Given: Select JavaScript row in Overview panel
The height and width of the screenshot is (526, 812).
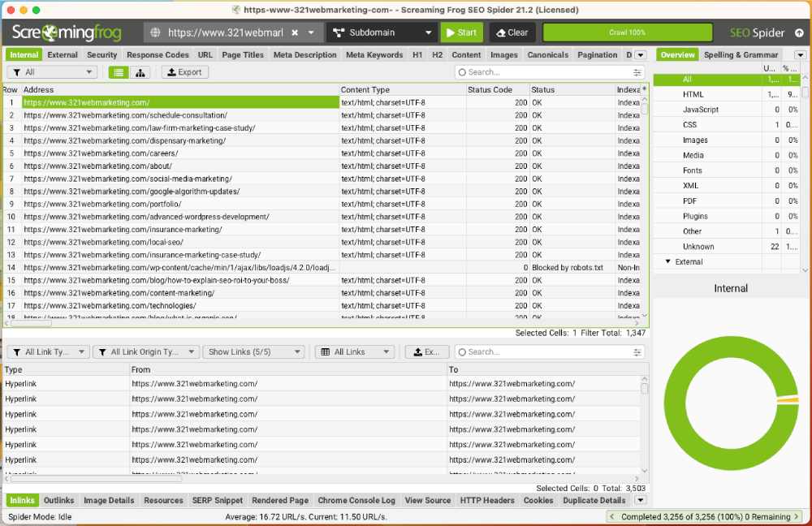Looking at the screenshot, I should click(x=727, y=110).
